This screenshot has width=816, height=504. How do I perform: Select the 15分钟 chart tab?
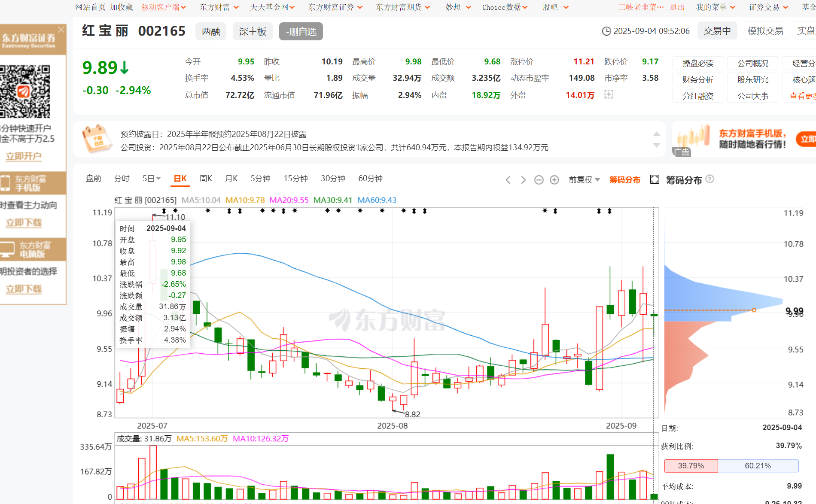click(x=295, y=179)
